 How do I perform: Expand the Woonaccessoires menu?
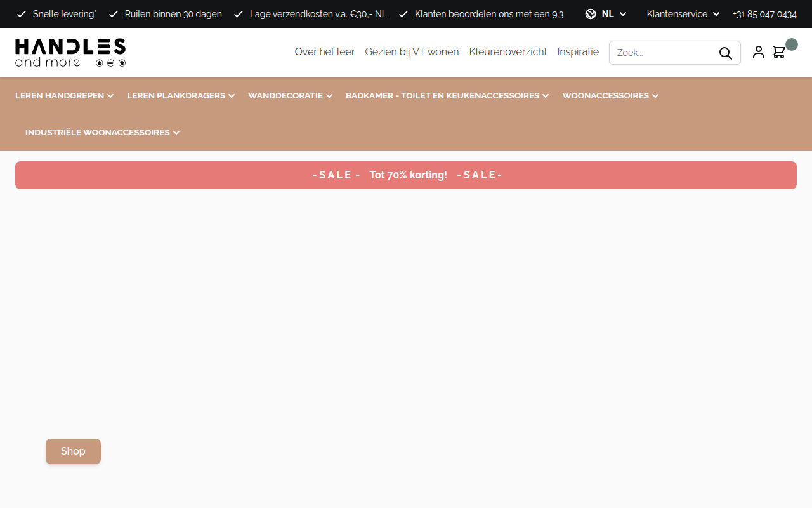coord(610,96)
